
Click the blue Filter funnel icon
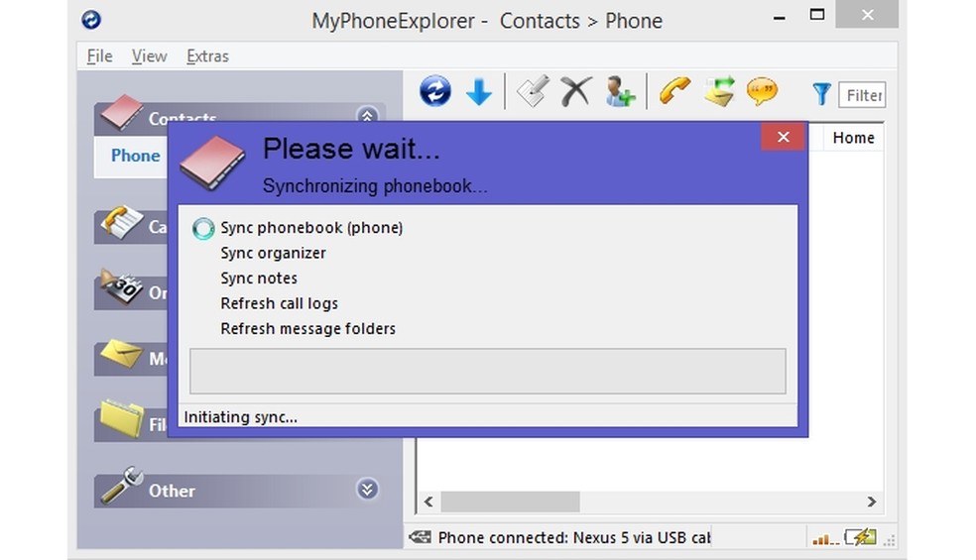[821, 94]
